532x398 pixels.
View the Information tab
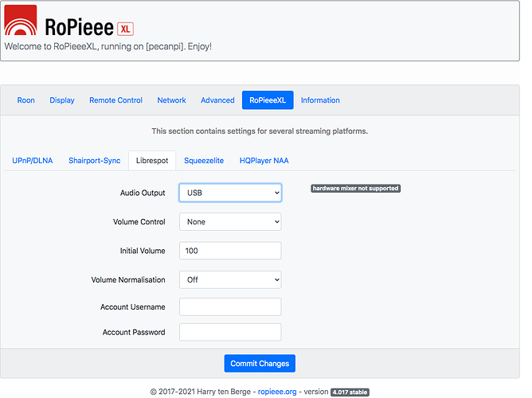tap(320, 100)
